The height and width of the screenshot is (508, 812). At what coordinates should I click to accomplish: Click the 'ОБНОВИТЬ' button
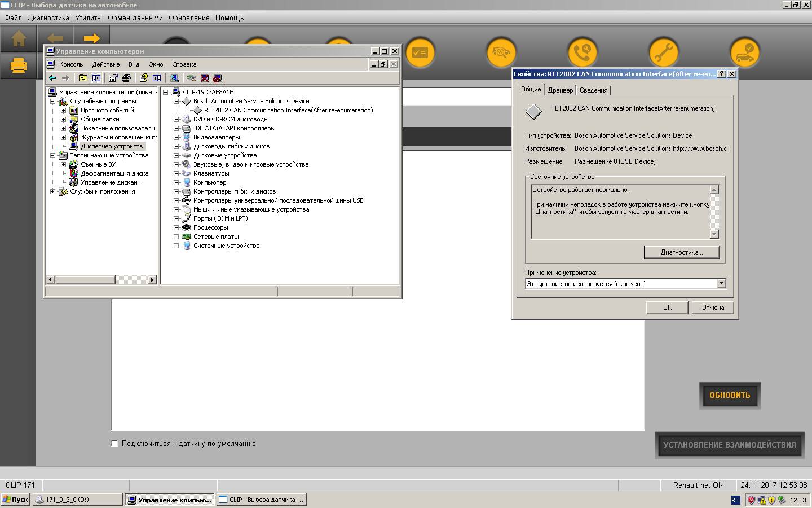click(x=730, y=396)
